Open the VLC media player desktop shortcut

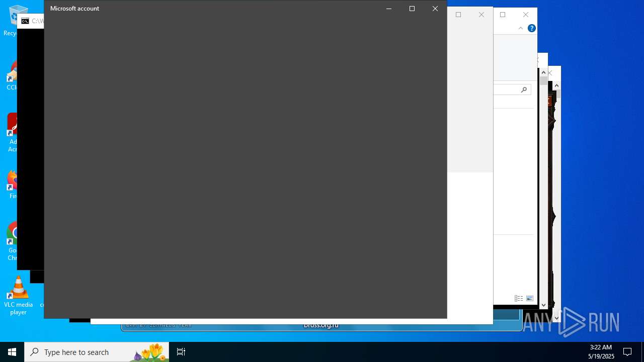(18, 295)
